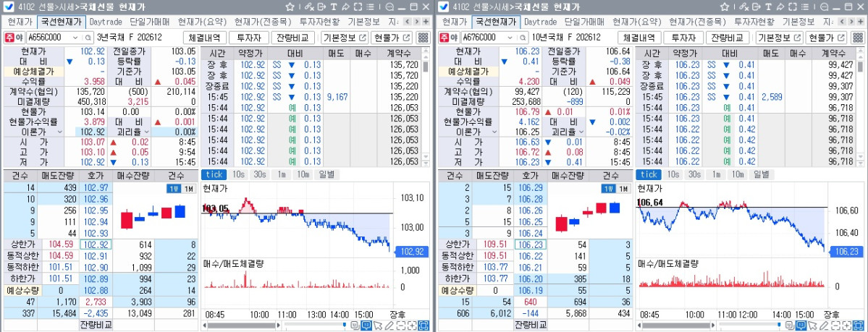Image resolution: width=868 pixels, height=332 pixels.
Task: Click pencil draw icon under left chart
Action: point(389,325)
